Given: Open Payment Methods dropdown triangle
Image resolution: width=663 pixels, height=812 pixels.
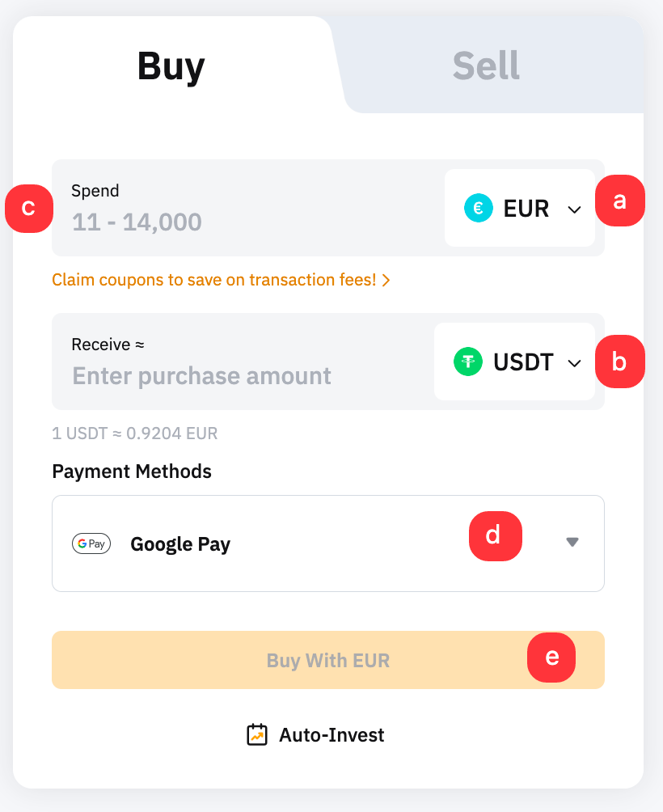Looking at the screenshot, I should pos(572,543).
